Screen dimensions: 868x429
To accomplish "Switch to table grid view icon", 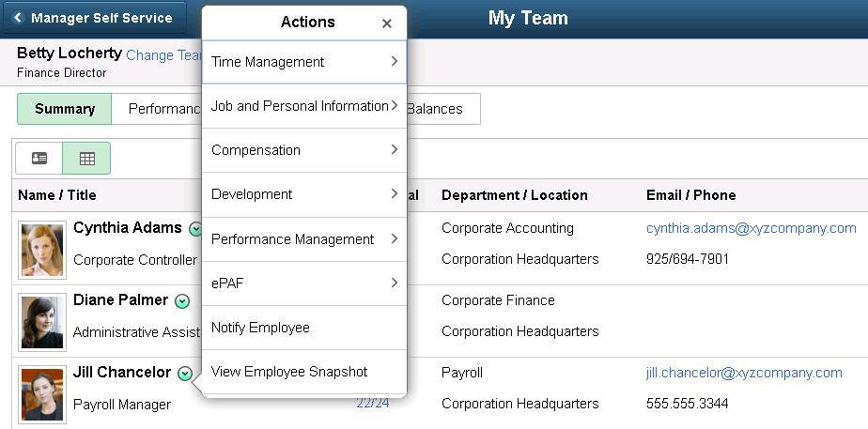I will tap(86, 159).
